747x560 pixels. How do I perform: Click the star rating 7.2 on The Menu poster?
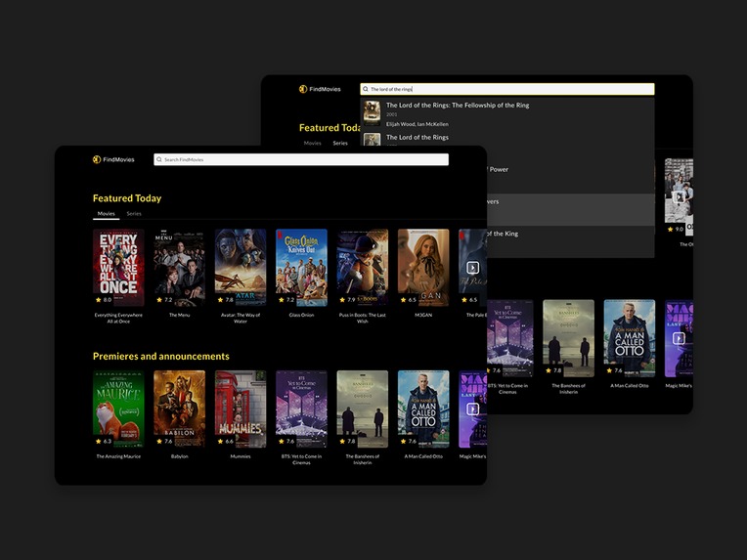[164, 300]
